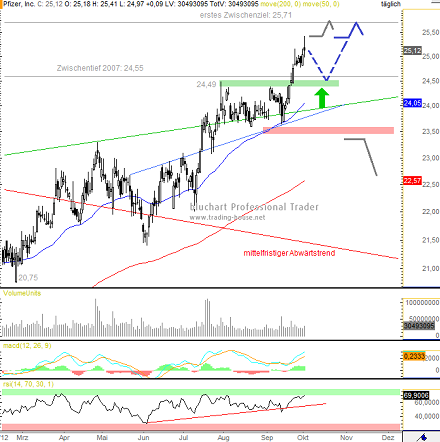Select the Pfizer, Inc. instrument name
This screenshot has width=440, height=442.
[x=19, y=4]
